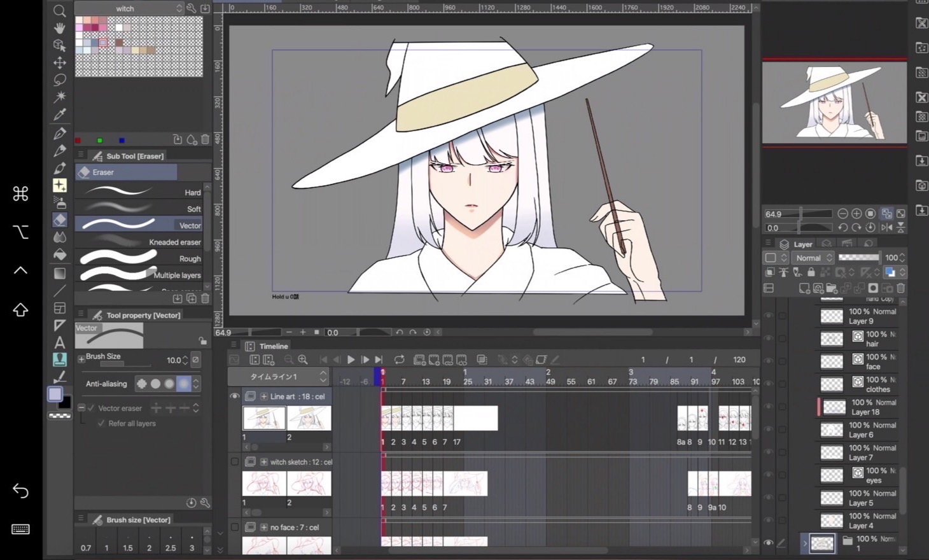The height and width of the screenshot is (560, 929).
Task: Select the Fill bucket tool
Action: (x=60, y=255)
